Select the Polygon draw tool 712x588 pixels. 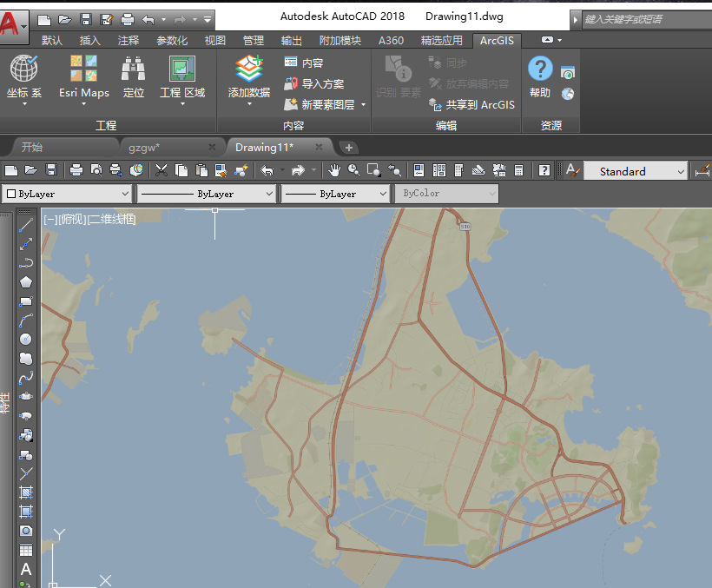(x=26, y=281)
